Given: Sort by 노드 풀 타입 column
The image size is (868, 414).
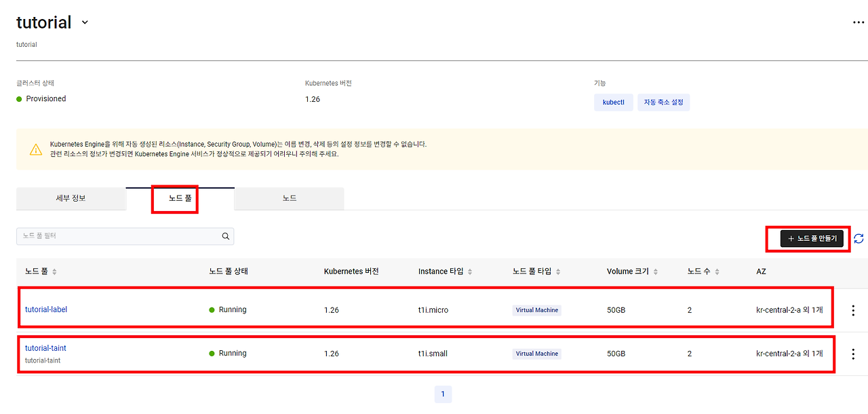Looking at the screenshot, I should [x=558, y=271].
